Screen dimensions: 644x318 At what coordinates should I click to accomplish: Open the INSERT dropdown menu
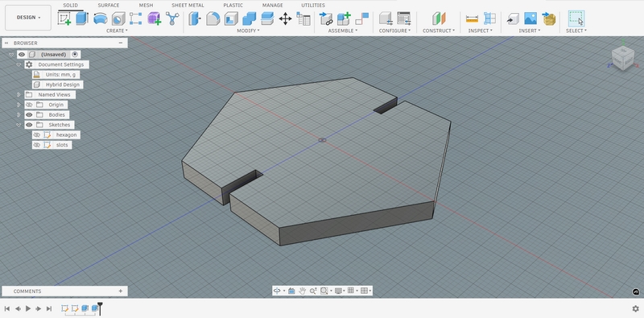(x=530, y=31)
